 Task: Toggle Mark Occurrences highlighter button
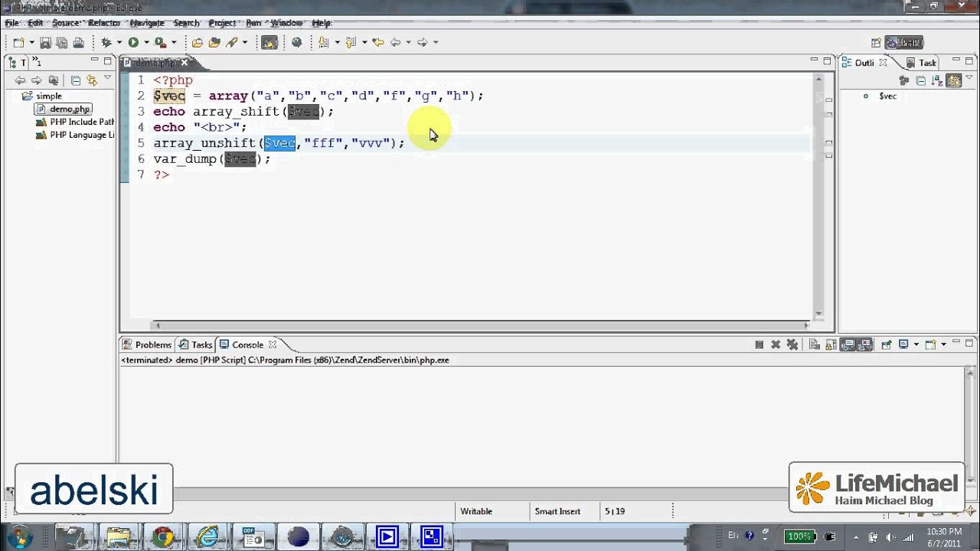(x=269, y=43)
